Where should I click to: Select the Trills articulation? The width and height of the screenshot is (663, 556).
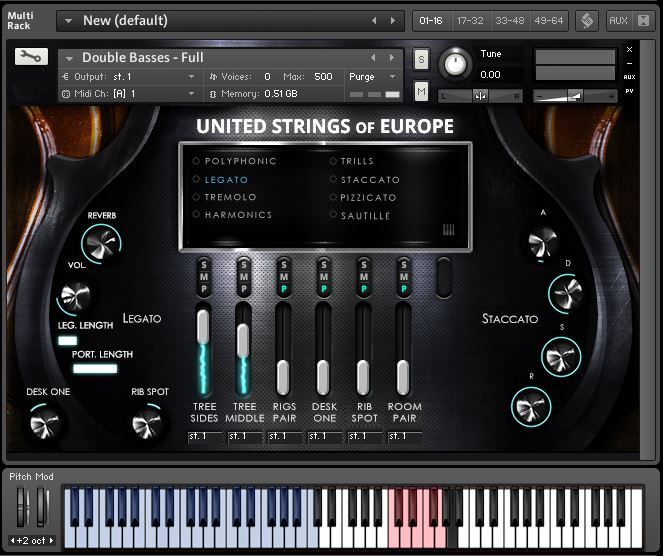click(x=352, y=161)
